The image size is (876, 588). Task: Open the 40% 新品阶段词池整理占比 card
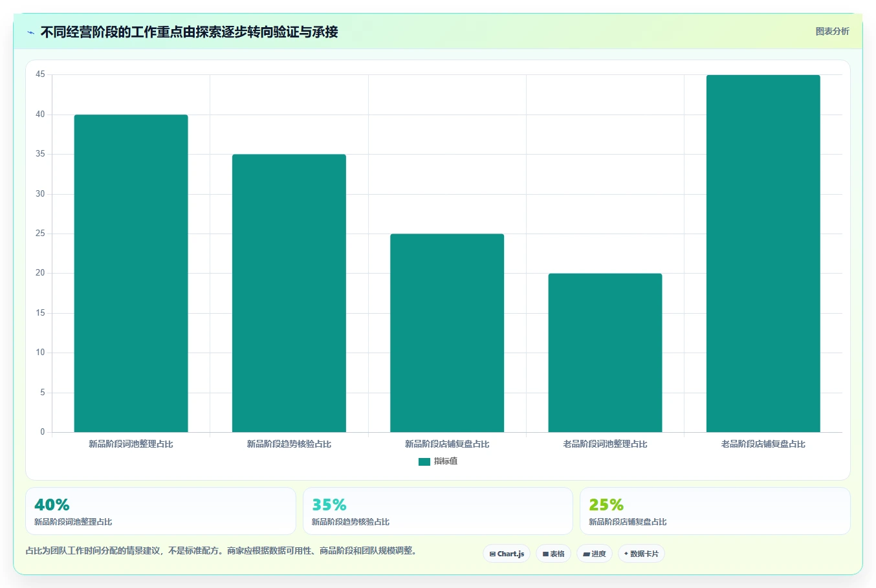pyautogui.click(x=160, y=511)
